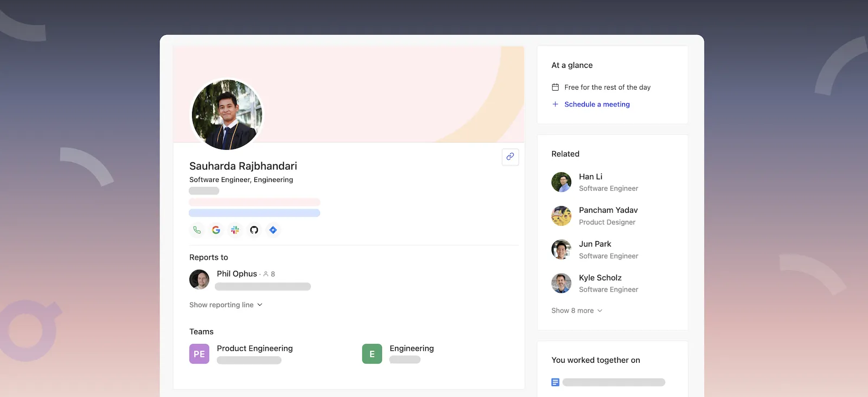Viewport: 868px width, 397px height.
Task: Click Phil Ophus's avatar
Action: [x=199, y=280]
